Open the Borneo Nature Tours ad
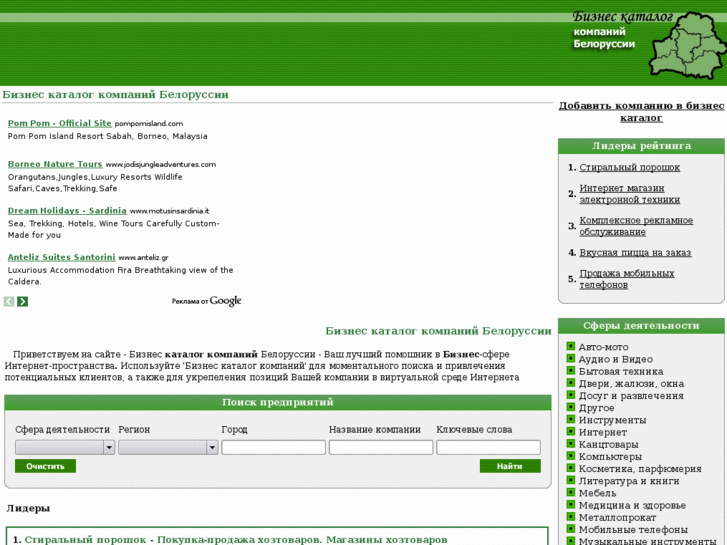The width and height of the screenshot is (727, 545). (x=55, y=164)
